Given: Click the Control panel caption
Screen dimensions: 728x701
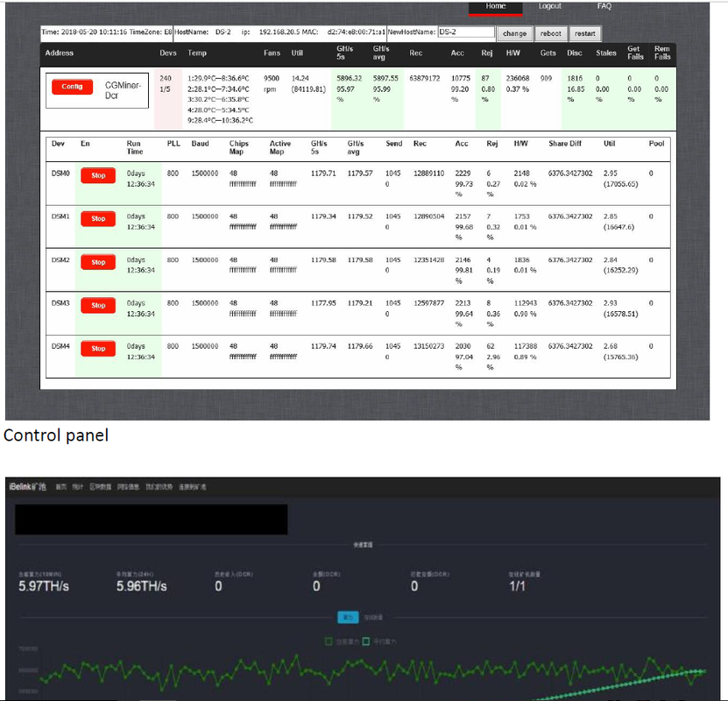Looking at the screenshot, I should (56, 435).
